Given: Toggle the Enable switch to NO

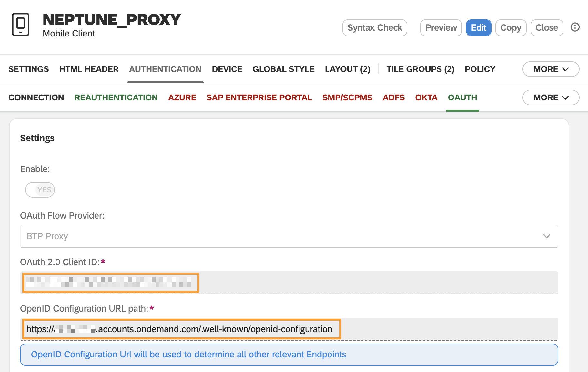Looking at the screenshot, I should 40,190.
